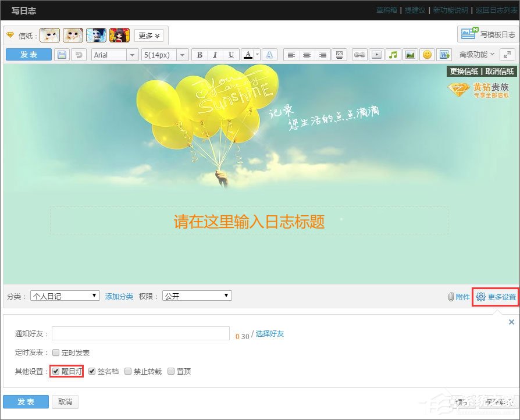Uncheck the 醒目灯 option
Image resolution: width=520 pixels, height=420 pixels.
pos(55,371)
